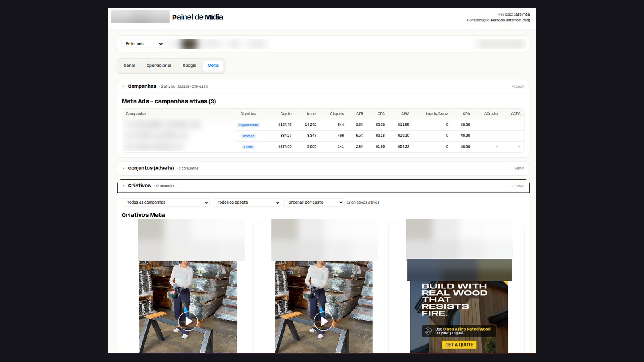
Task: Click the ΔCusto column header
Action: (491, 114)
